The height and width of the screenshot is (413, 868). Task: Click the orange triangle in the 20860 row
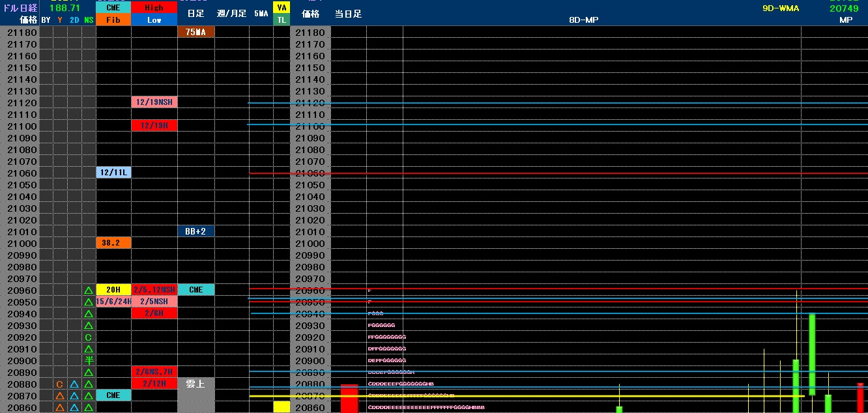pyautogui.click(x=59, y=407)
